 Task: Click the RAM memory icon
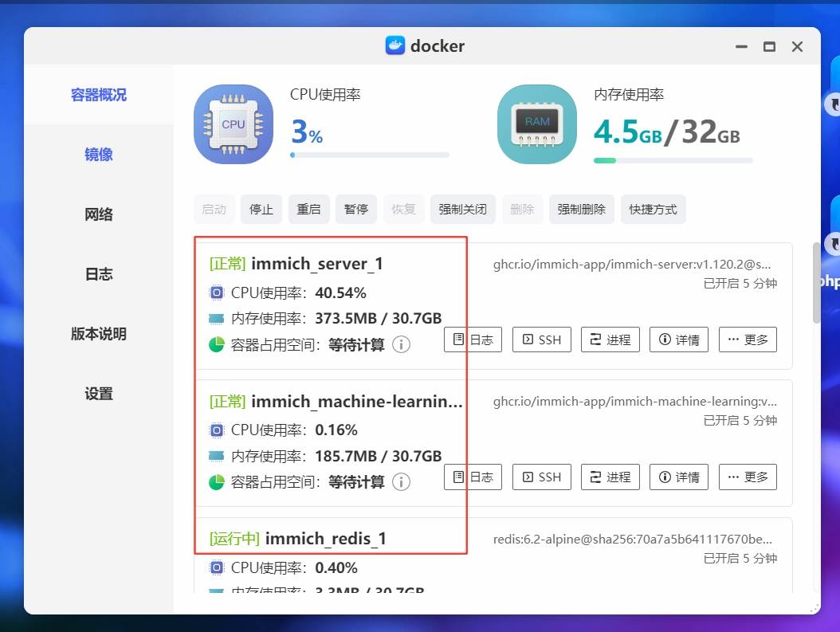[x=537, y=124]
